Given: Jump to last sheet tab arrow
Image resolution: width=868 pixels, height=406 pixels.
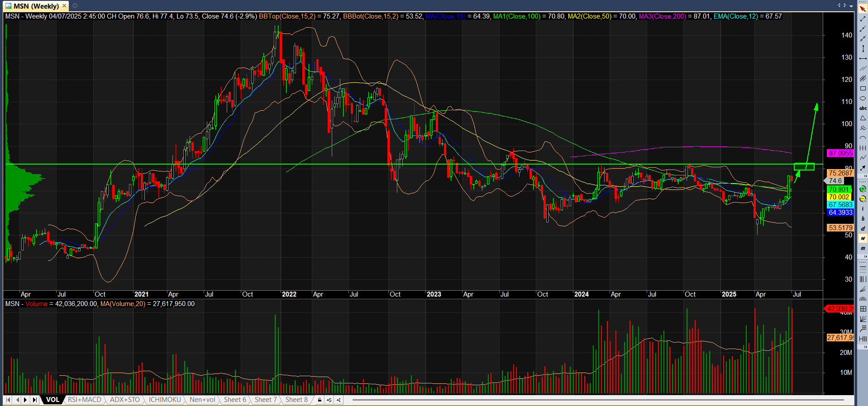Looking at the screenshot, I should coord(34,400).
